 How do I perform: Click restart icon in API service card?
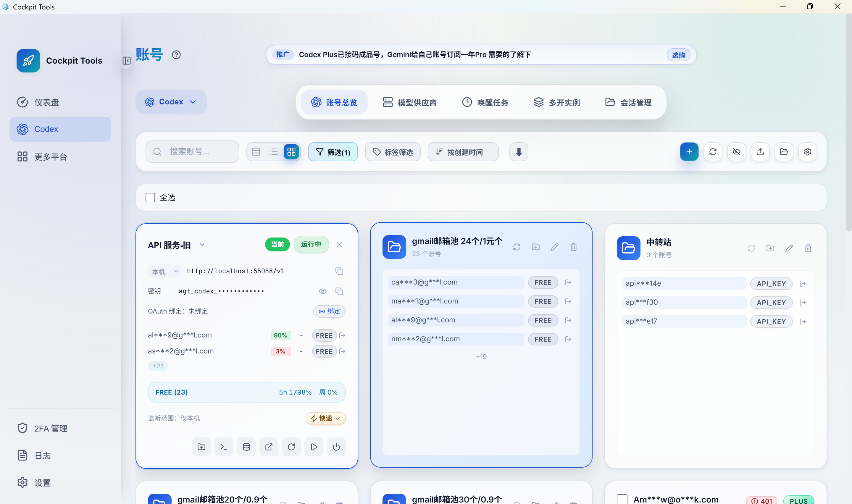coord(291,447)
